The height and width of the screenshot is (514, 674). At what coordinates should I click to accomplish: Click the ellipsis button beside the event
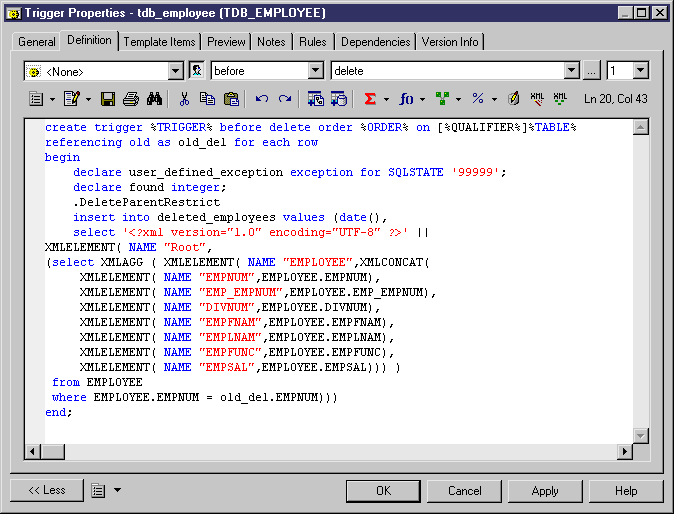point(592,70)
